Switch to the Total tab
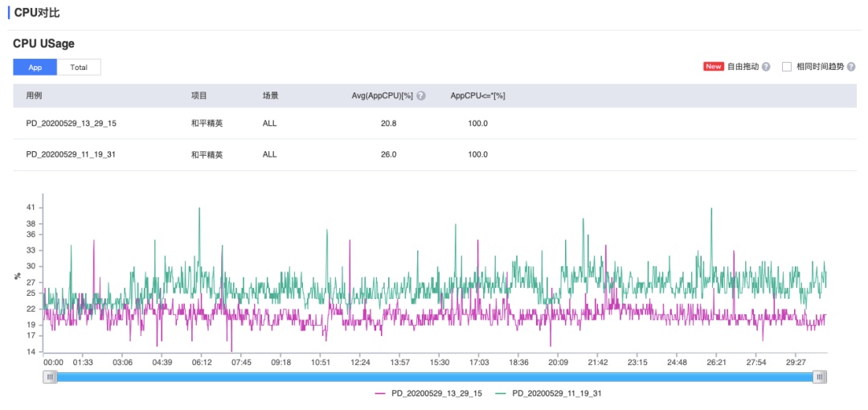 (79, 67)
